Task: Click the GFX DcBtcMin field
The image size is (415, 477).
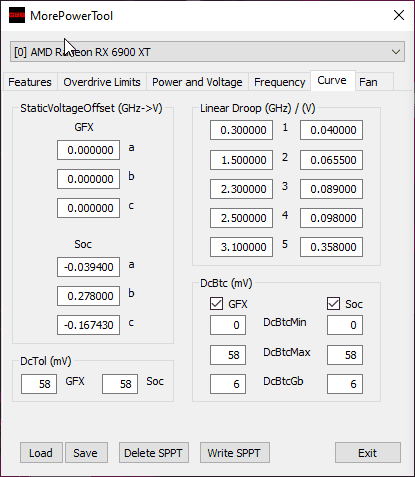Action: click(x=228, y=325)
